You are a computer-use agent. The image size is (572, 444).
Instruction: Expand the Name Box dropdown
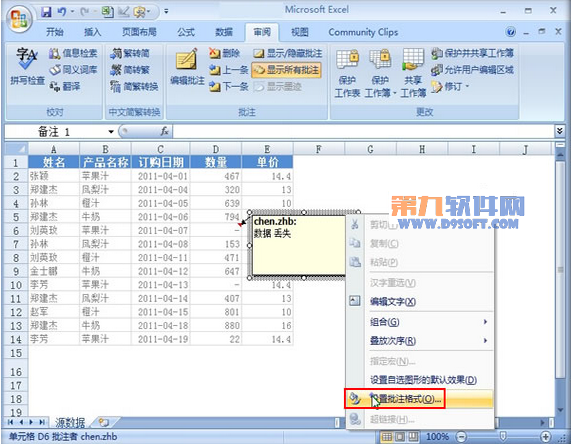[x=111, y=131]
